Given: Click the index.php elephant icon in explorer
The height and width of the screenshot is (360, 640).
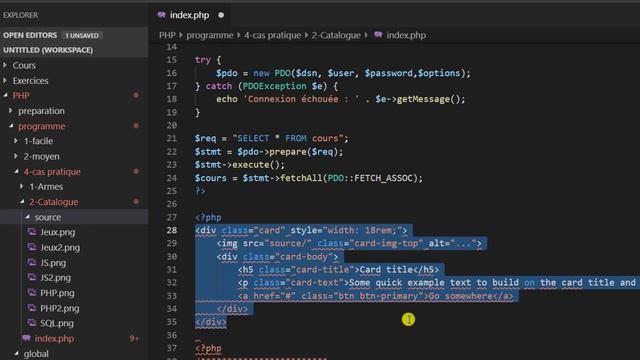Looking at the screenshot, I should tap(27, 338).
